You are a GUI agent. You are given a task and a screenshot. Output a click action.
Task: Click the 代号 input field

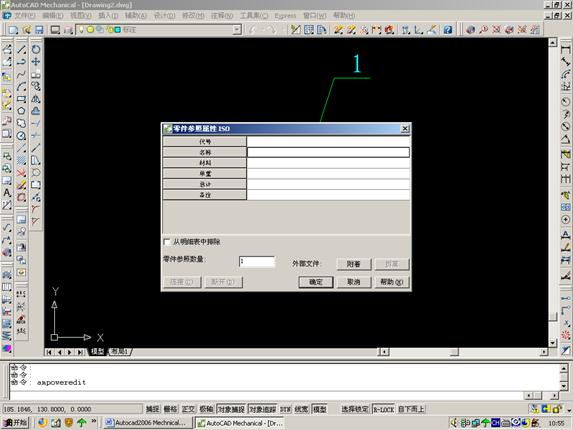point(328,141)
